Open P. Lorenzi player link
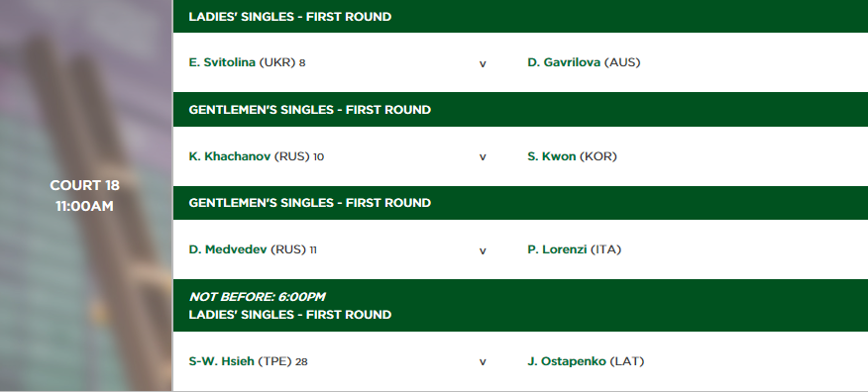 point(557,249)
